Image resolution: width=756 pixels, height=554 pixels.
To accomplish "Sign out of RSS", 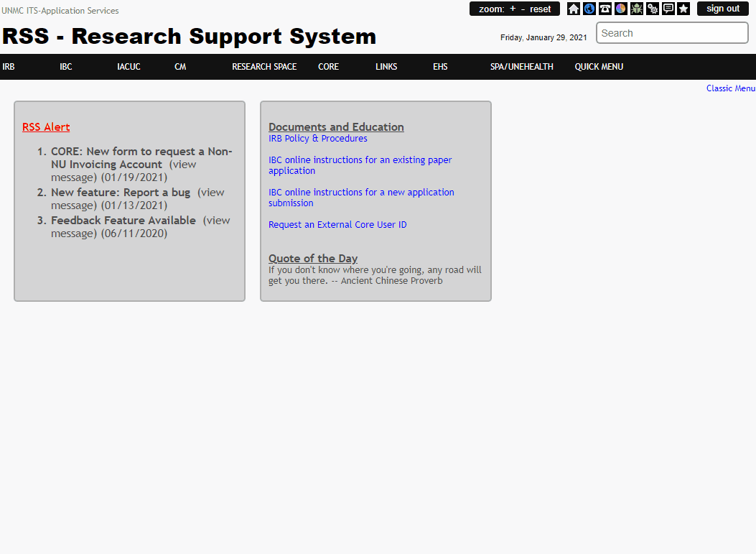I will coord(723,9).
